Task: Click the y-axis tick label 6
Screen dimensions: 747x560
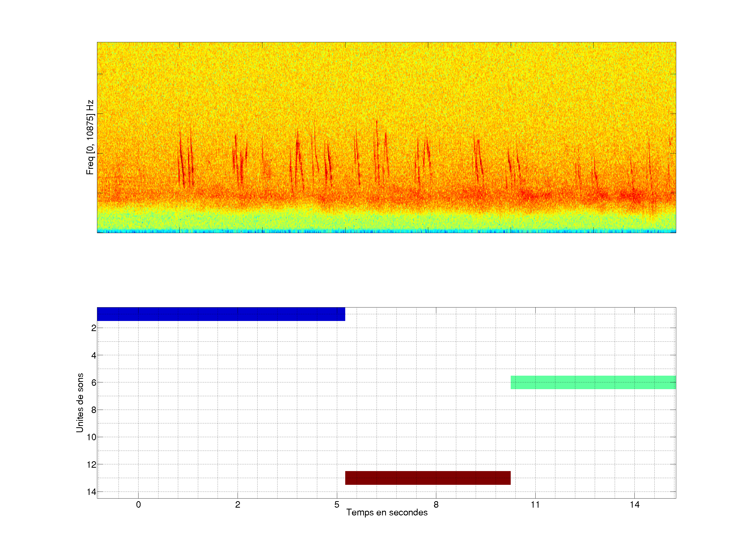Action: tap(94, 383)
